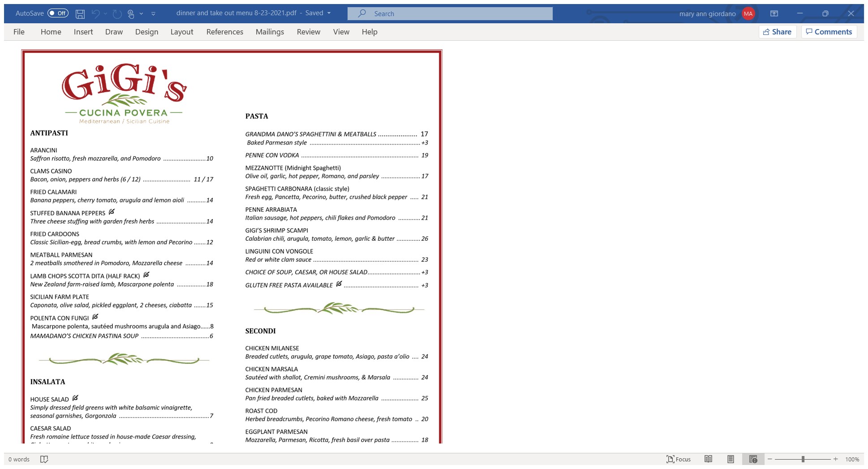
Task: Select the Web Layout view icon
Action: pyautogui.click(x=753, y=459)
